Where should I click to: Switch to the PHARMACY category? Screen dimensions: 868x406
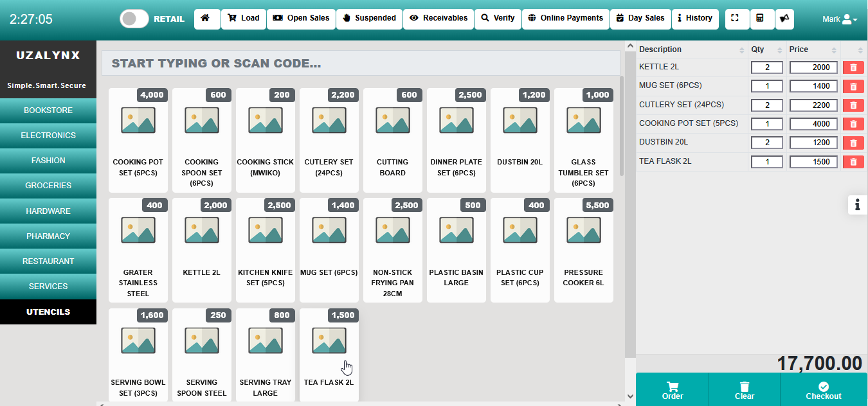pos(48,236)
